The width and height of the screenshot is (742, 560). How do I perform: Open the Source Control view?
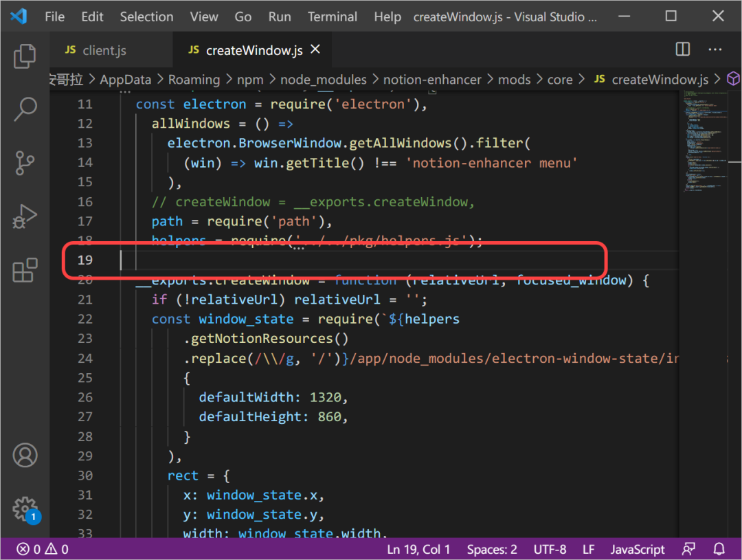pyautogui.click(x=25, y=164)
